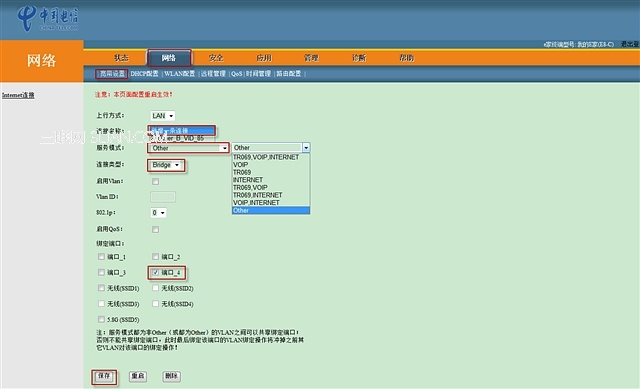The height and width of the screenshot is (389, 640).
Task: Switch to the 安全 tab
Action: (216, 58)
